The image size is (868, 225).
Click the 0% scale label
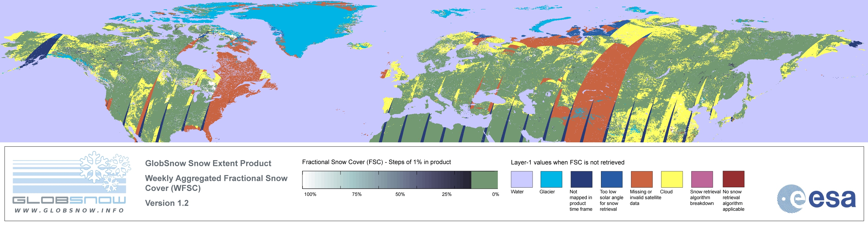coord(495,194)
